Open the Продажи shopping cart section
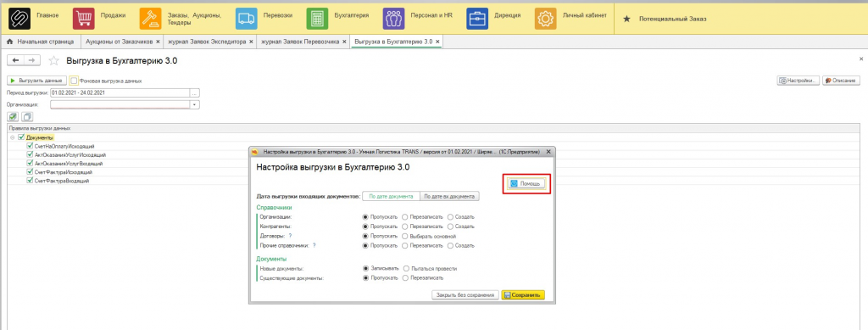Screen dimensions: 868x330 pos(84,19)
